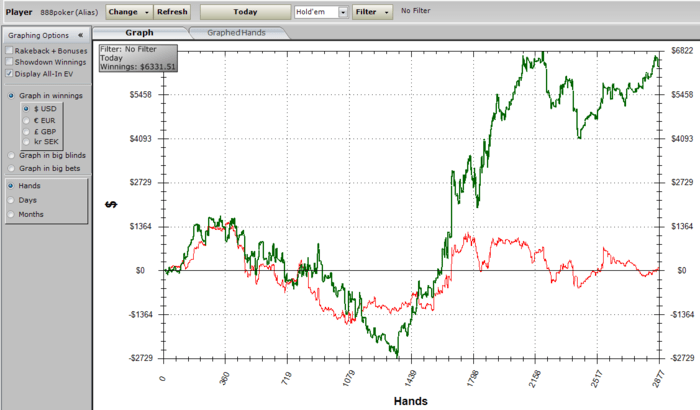Click the left $5458 y-axis label

[141, 95]
